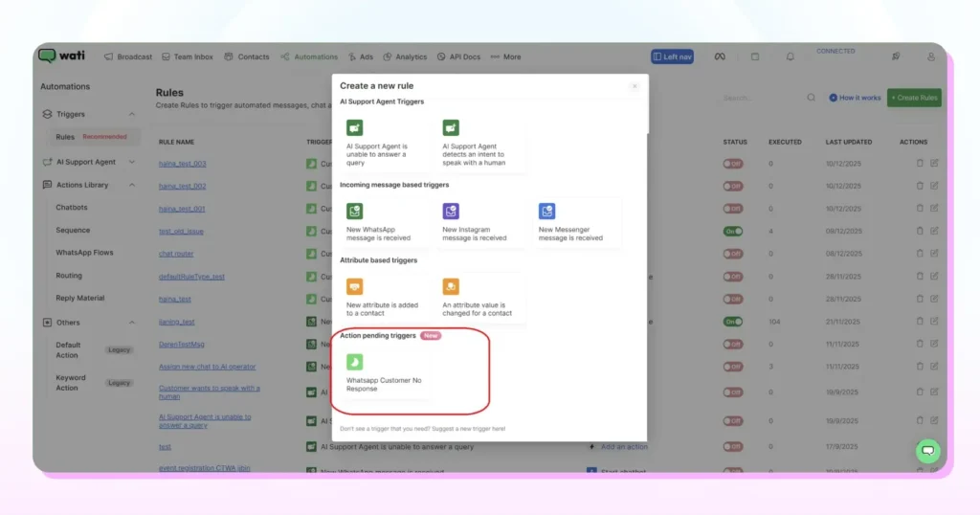Select Reply Material in the sidebar
Image resolution: width=980 pixels, height=515 pixels.
click(x=80, y=298)
